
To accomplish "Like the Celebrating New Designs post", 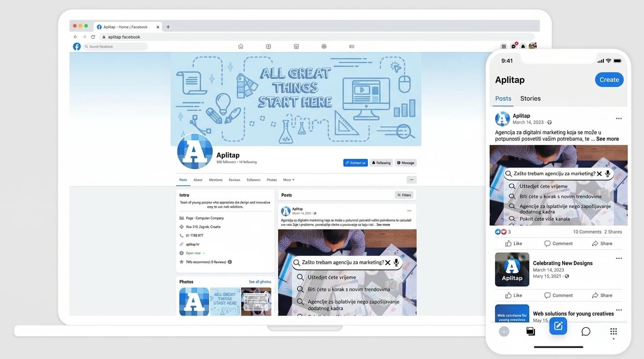I will click(x=513, y=295).
